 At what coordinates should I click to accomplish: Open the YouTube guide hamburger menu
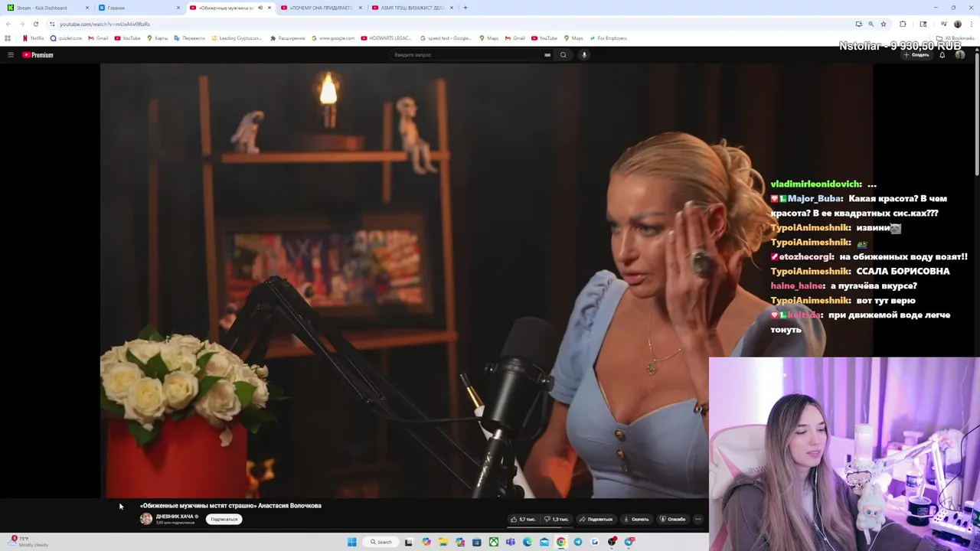(11, 55)
